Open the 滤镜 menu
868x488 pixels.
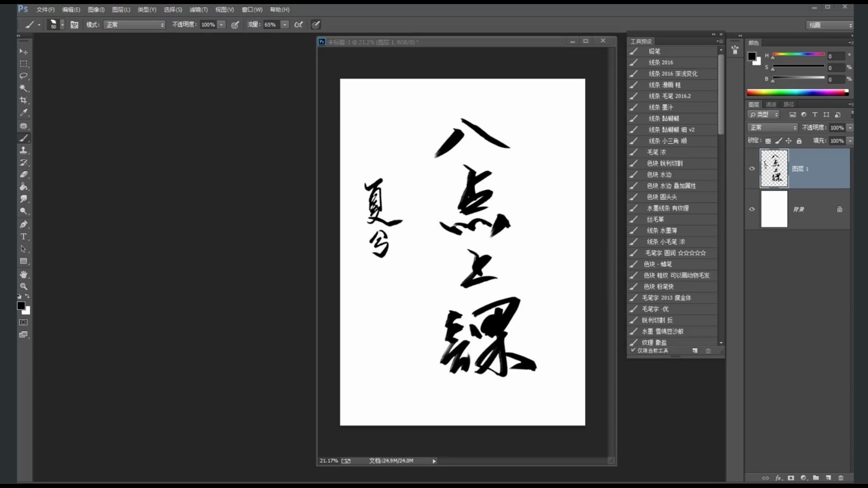(x=198, y=9)
